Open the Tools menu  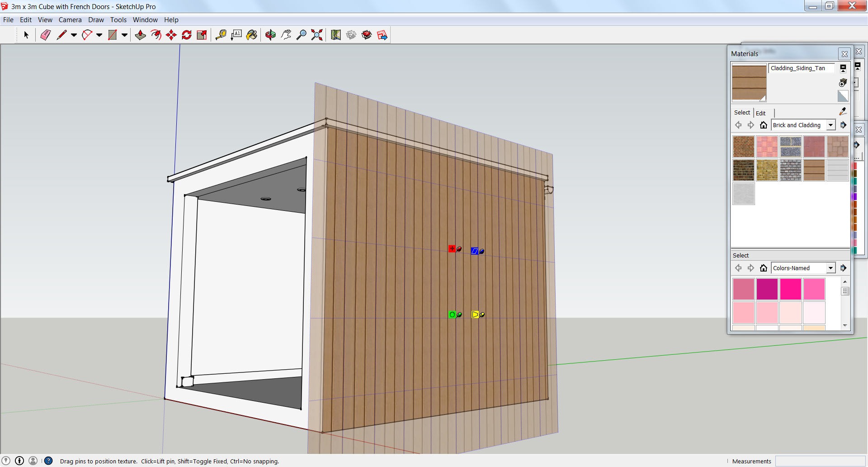click(118, 20)
